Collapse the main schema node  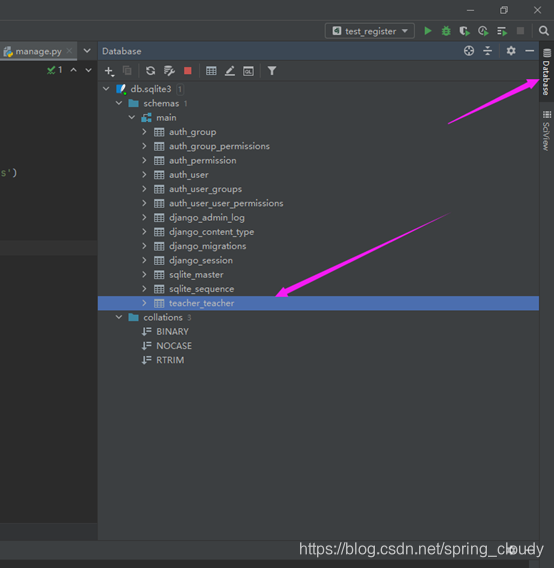132,117
